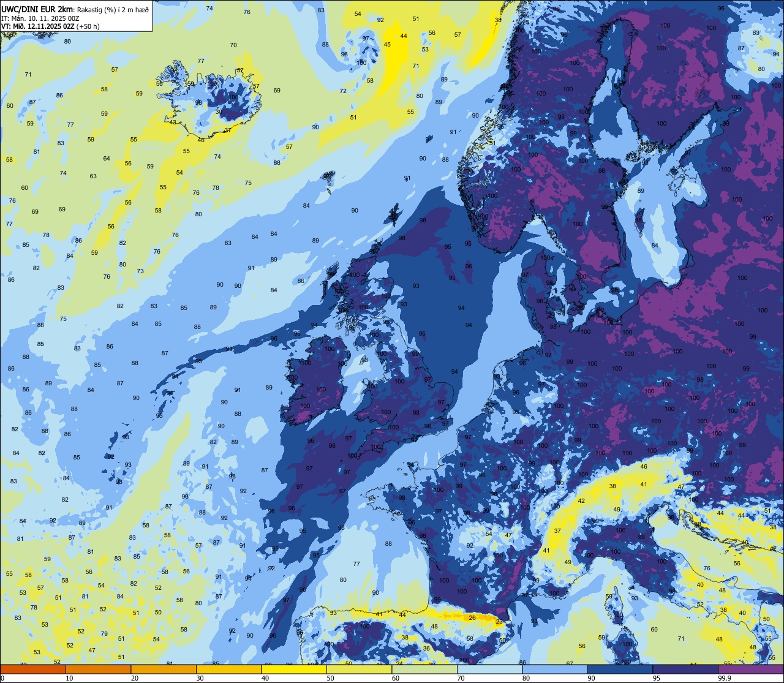The width and height of the screenshot is (784, 683).
Task: Click the legend tick label 80
Action: 526,678
